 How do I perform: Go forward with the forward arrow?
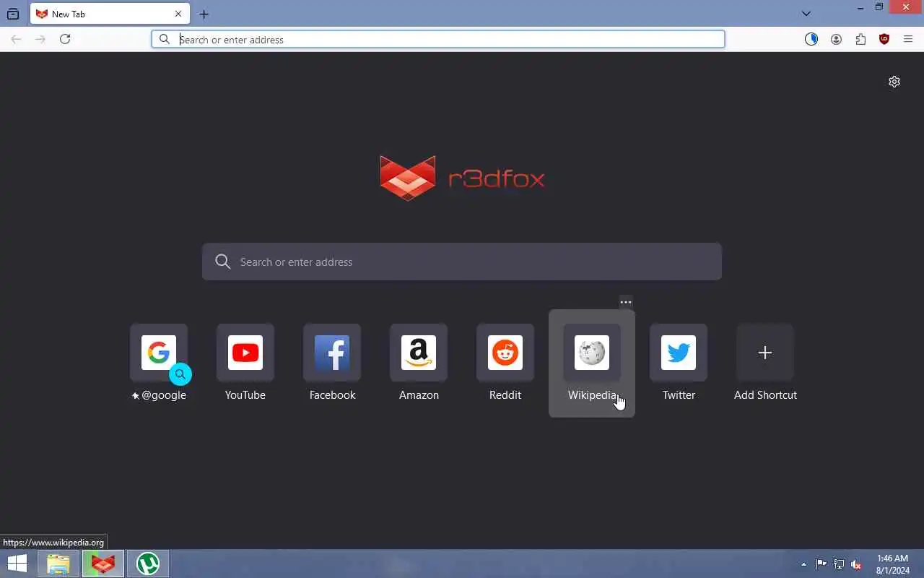[x=40, y=39]
